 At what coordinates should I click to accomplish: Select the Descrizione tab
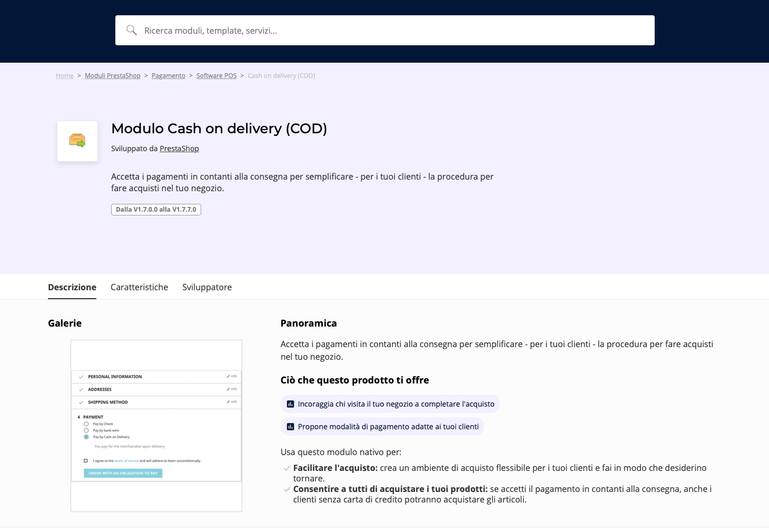point(72,287)
